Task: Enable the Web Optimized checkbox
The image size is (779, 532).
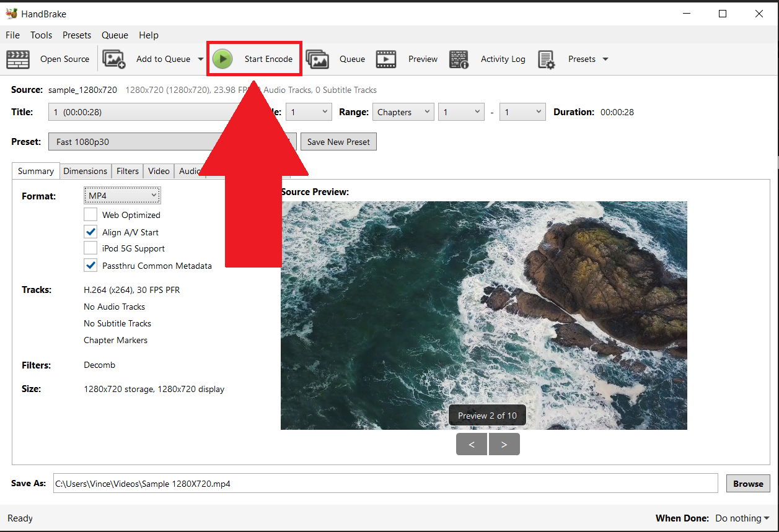Action: tap(90, 214)
